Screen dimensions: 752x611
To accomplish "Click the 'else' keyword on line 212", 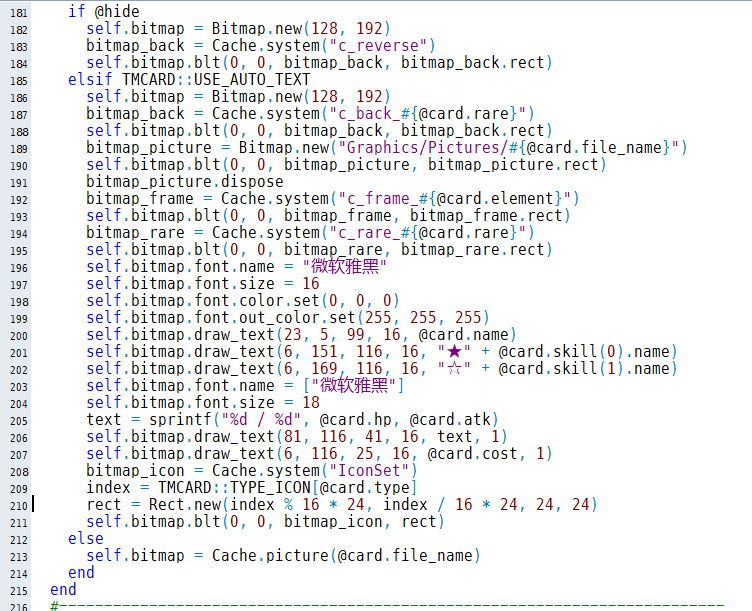I will coord(86,539).
